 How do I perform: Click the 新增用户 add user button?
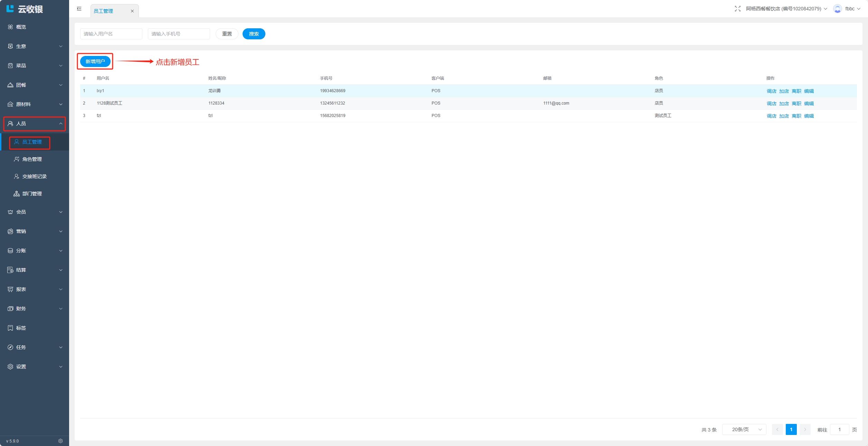(95, 61)
